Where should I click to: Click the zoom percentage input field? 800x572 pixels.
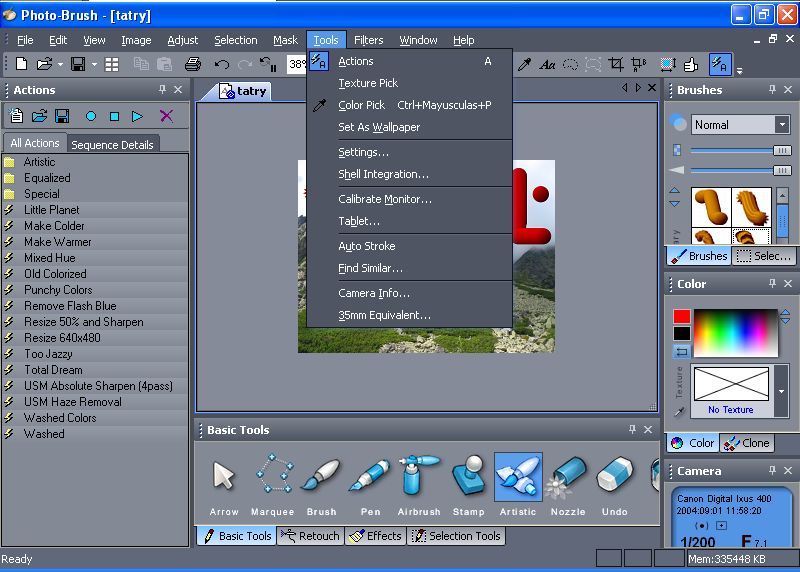297,64
